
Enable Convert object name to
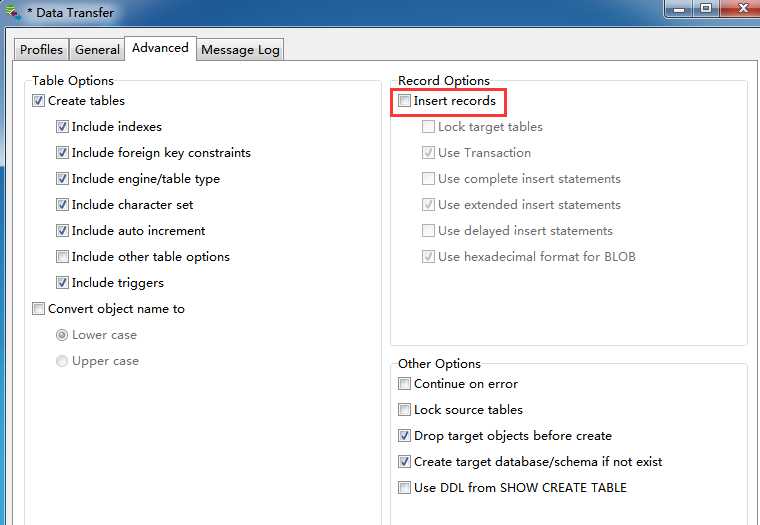click(x=38, y=309)
